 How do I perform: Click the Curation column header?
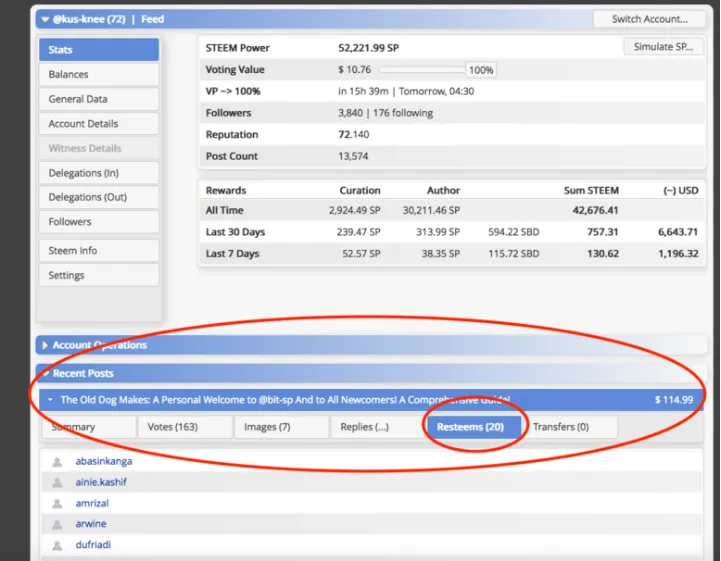coord(360,191)
